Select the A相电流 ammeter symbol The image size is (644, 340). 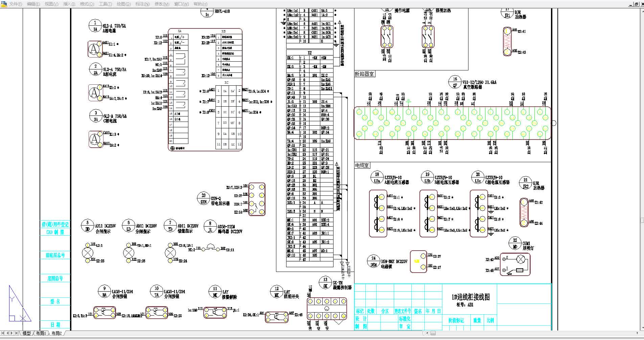[x=95, y=49]
